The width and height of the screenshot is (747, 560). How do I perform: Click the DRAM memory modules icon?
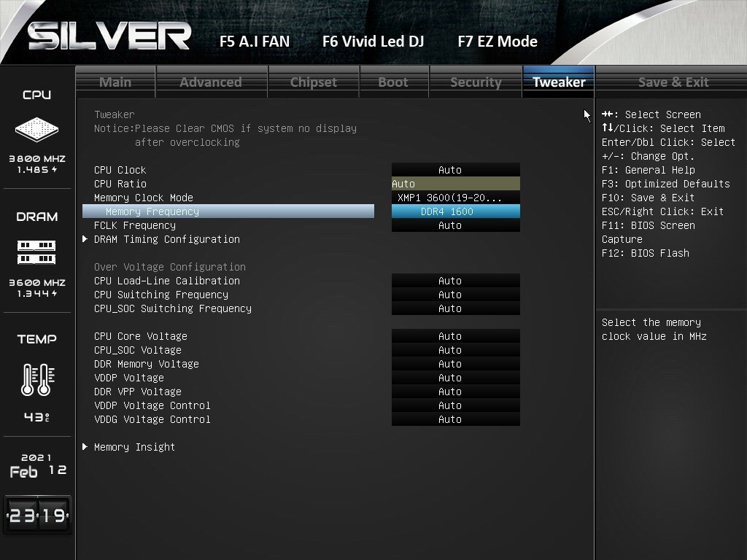click(x=36, y=252)
